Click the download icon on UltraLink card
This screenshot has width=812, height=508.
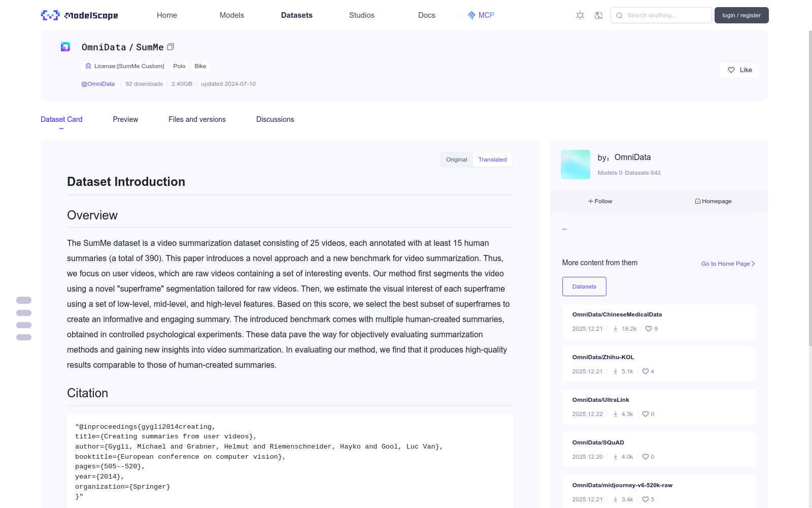tap(616, 414)
